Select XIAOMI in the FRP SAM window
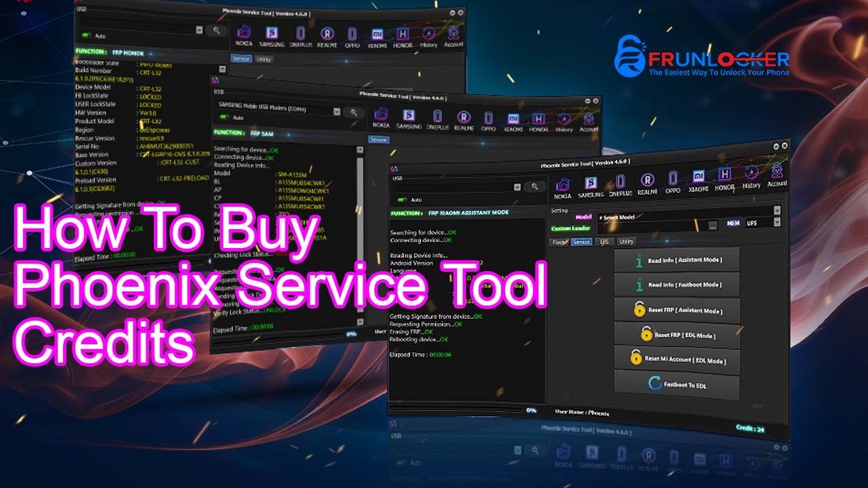The height and width of the screenshot is (488, 868). 513,122
